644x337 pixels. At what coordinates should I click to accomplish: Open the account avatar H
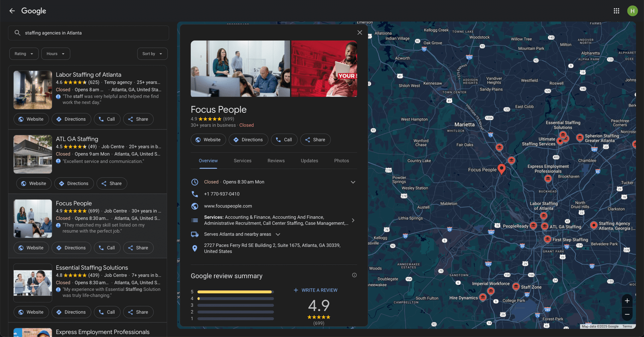pos(632,11)
